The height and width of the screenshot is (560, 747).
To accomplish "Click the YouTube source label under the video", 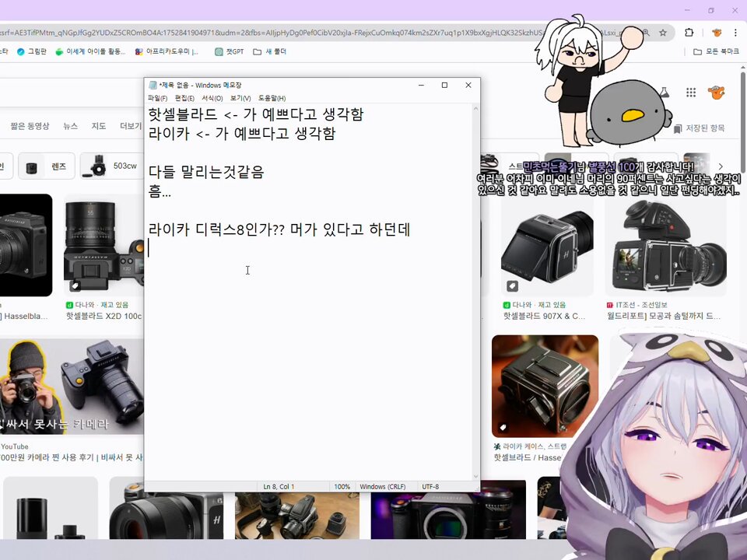I will point(15,446).
